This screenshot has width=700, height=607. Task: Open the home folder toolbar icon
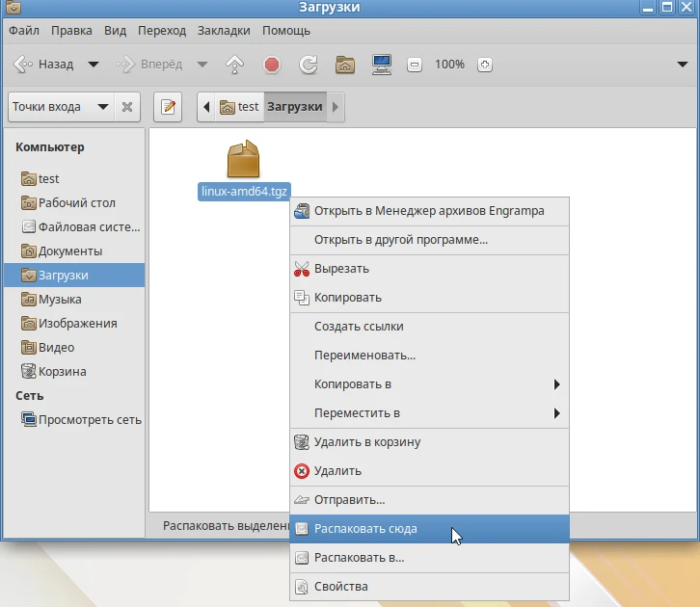345,65
